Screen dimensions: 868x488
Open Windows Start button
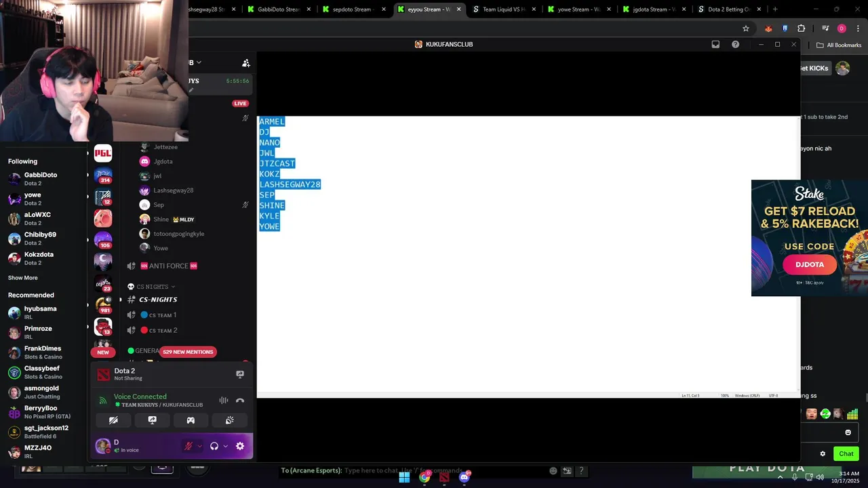(404, 477)
